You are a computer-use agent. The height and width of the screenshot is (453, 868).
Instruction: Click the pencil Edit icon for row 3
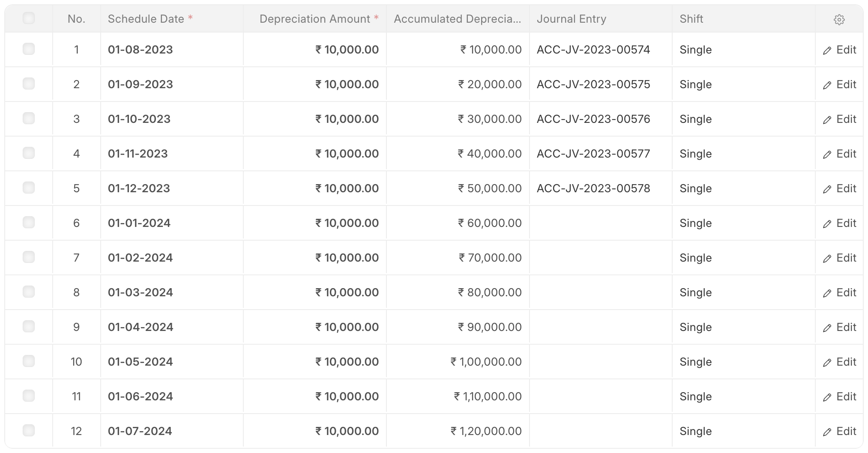coord(827,120)
